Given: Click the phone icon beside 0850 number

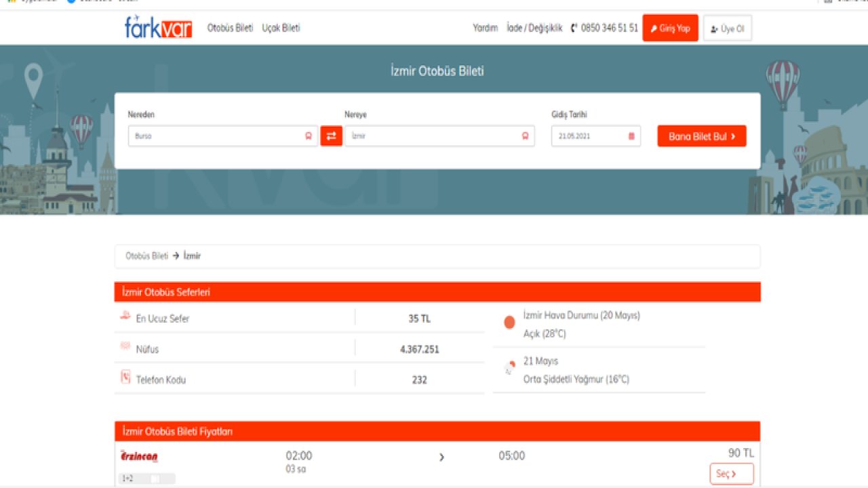Looking at the screenshot, I should (574, 28).
